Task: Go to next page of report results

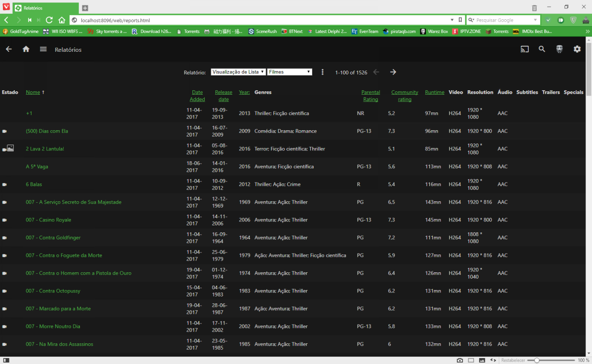Action: click(393, 72)
